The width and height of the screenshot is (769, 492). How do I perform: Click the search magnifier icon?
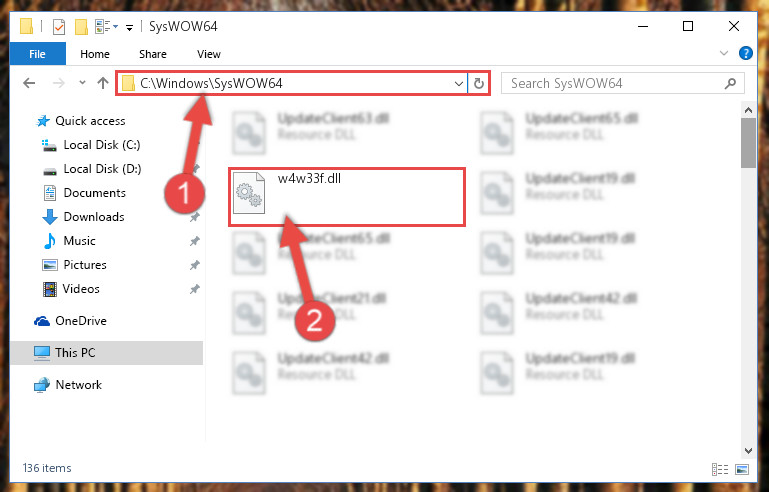pos(730,83)
